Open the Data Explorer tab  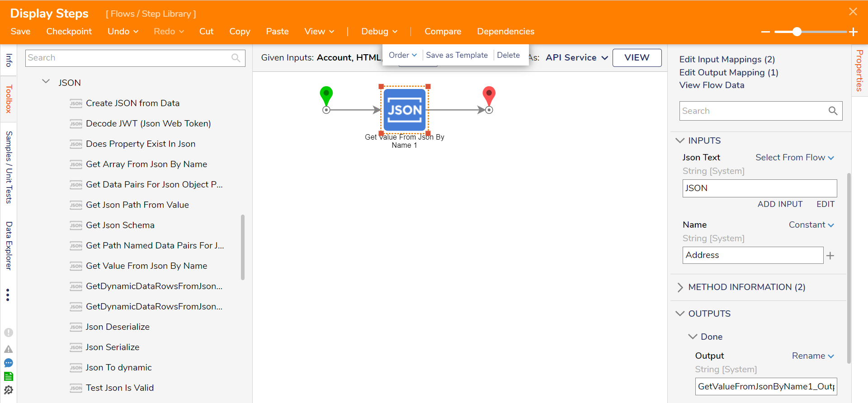(9, 246)
